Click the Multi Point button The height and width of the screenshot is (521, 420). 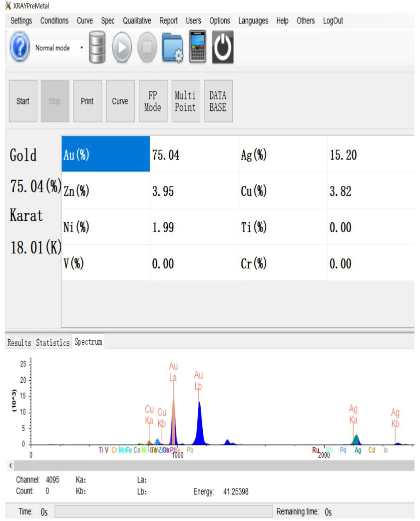click(x=185, y=101)
